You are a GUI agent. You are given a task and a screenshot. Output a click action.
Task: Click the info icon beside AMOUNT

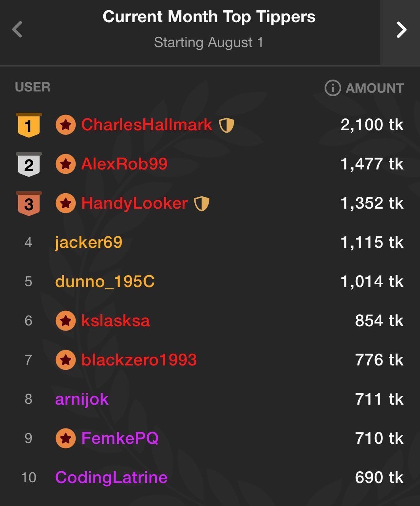pos(333,88)
